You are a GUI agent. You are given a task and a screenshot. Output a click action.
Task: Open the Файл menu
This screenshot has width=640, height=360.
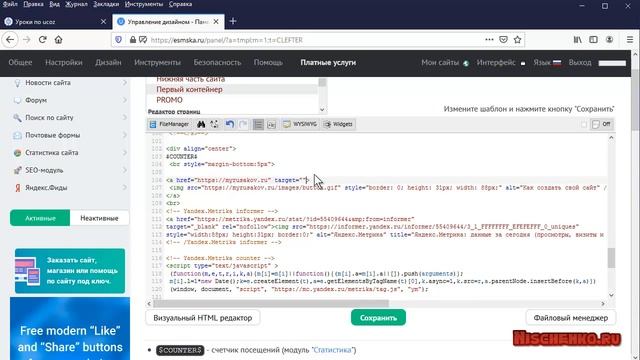click(10, 4)
